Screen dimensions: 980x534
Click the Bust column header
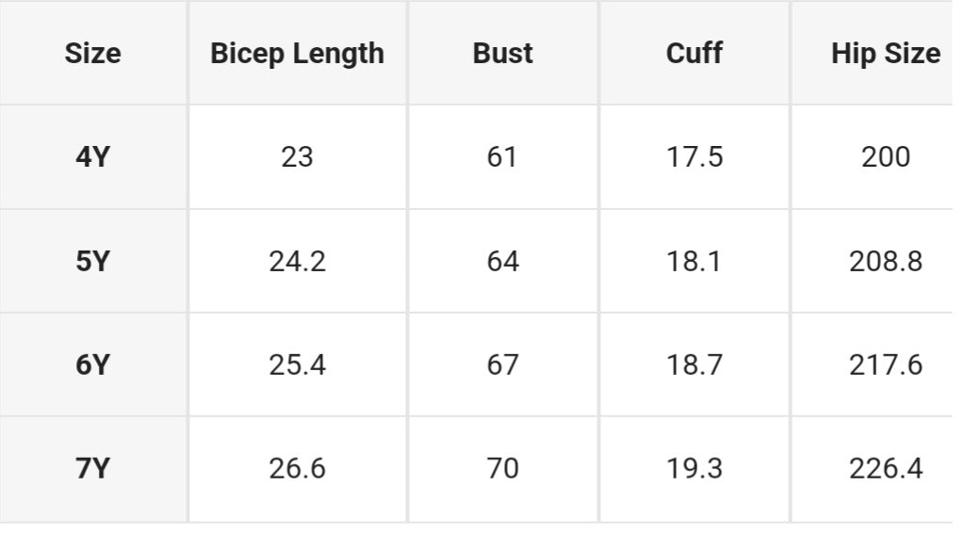click(x=502, y=54)
